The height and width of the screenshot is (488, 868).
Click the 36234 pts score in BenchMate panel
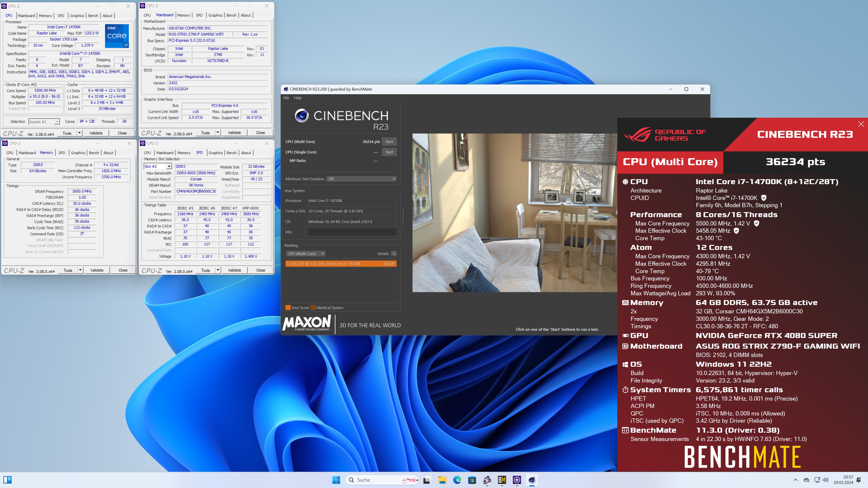click(796, 162)
